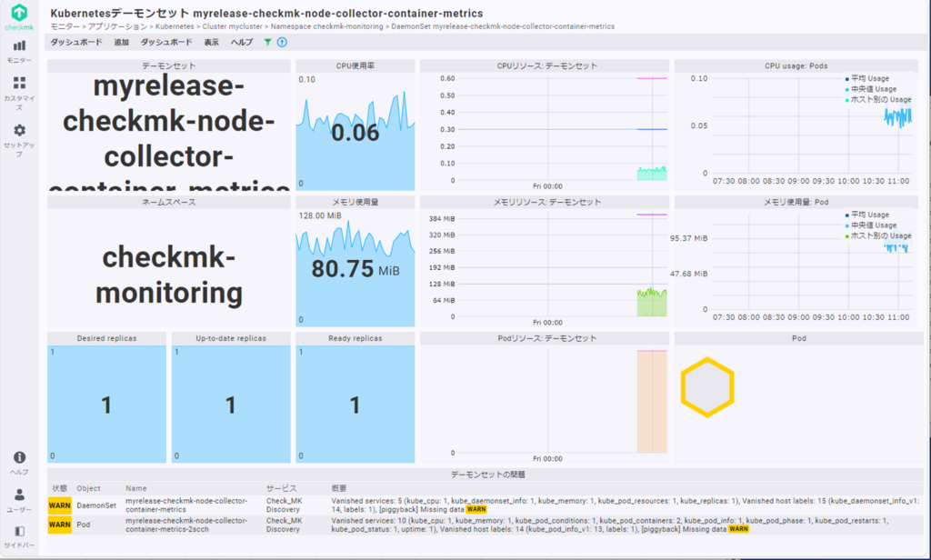Open the モニター sidebar menu

tap(19, 51)
